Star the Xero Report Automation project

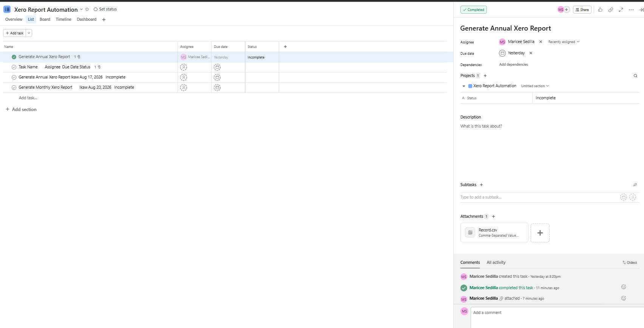87,9
